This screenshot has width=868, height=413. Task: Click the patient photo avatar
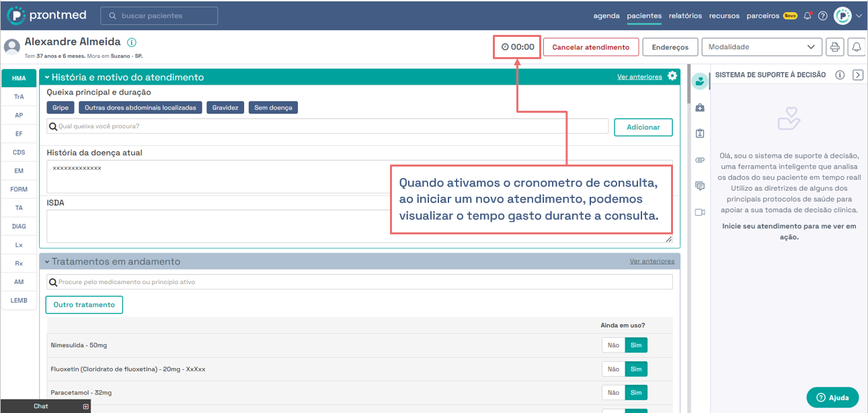tap(11, 46)
